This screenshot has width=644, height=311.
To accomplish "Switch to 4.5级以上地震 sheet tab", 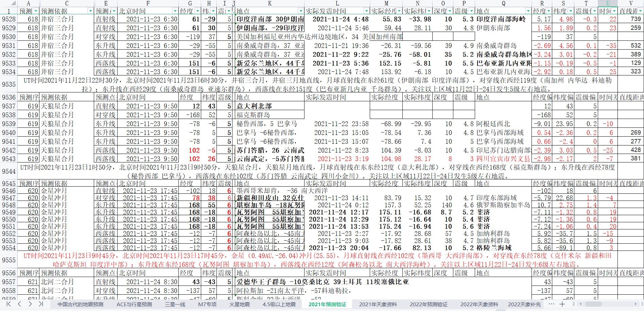I will click(x=279, y=304).
